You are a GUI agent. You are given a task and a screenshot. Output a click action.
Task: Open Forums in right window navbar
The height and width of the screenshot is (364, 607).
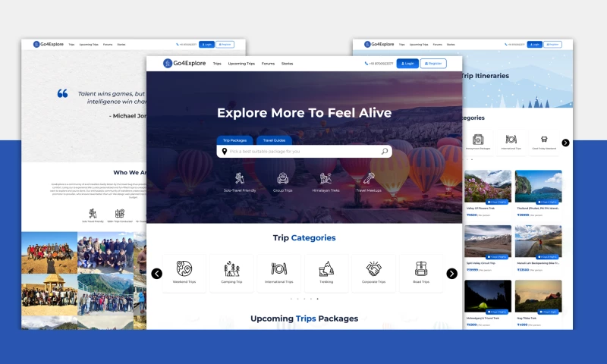[438, 45]
